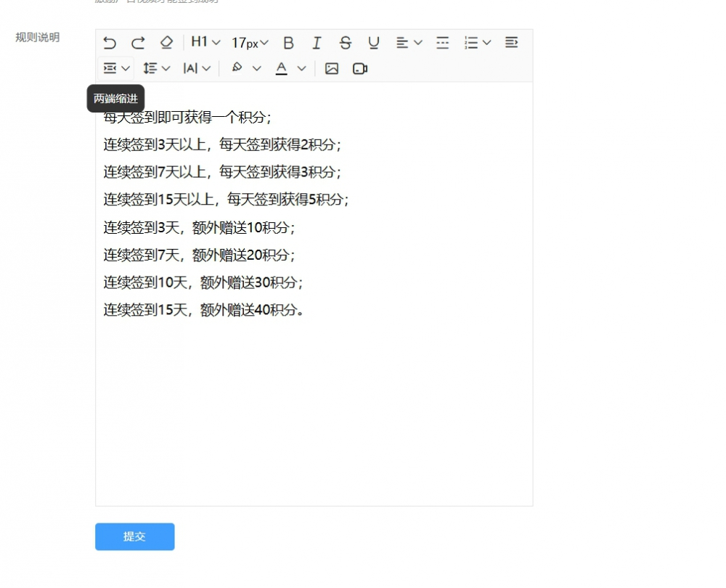Viewport: 726px width, 588px height.
Task: Open the H1 heading dropdown
Action: coord(205,43)
